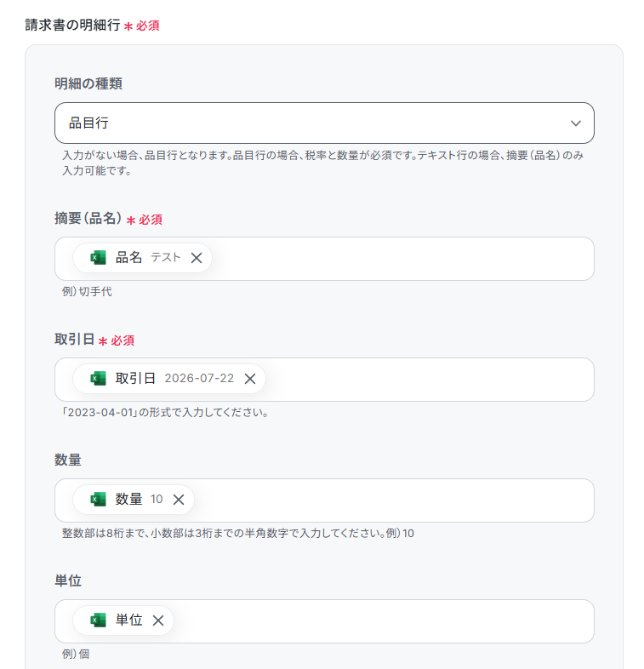The width and height of the screenshot is (644, 669).
Task: Remove the 数量 10 tag
Action: pos(179,499)
